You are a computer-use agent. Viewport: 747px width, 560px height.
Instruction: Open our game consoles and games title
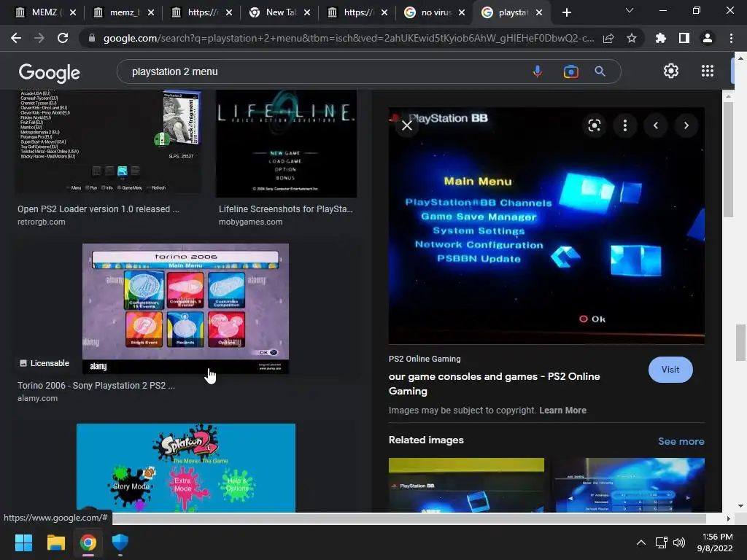[x=494, y=384]
